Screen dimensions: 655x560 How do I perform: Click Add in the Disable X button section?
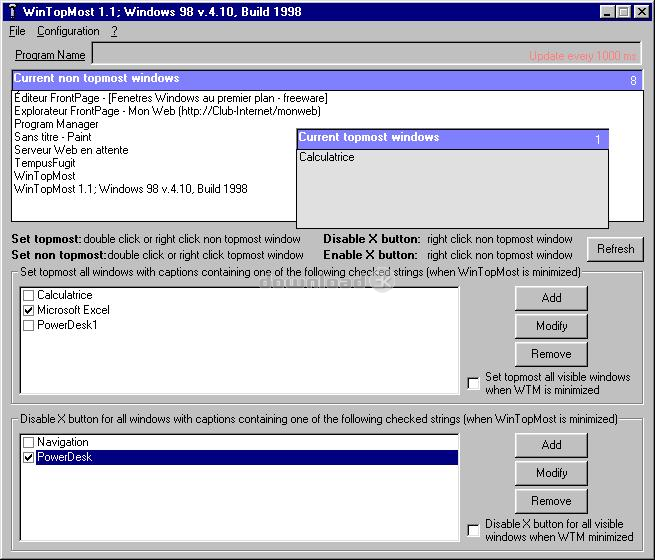click(x=551, y=445)
